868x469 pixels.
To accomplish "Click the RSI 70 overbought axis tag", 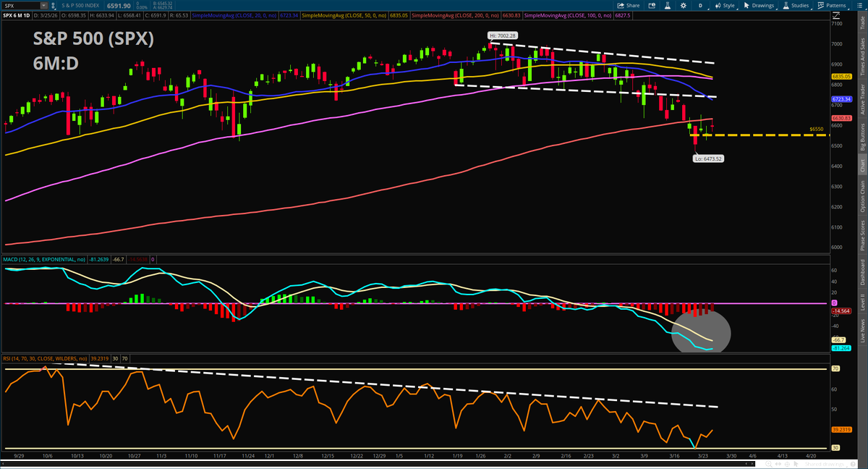I will click(x=835, y=368).
